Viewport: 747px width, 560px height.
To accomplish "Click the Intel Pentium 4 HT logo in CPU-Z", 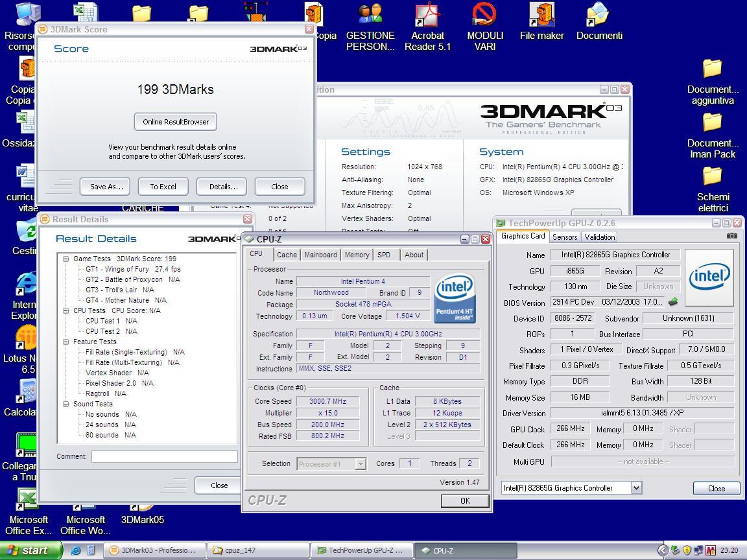I will [x=455, y=298].
